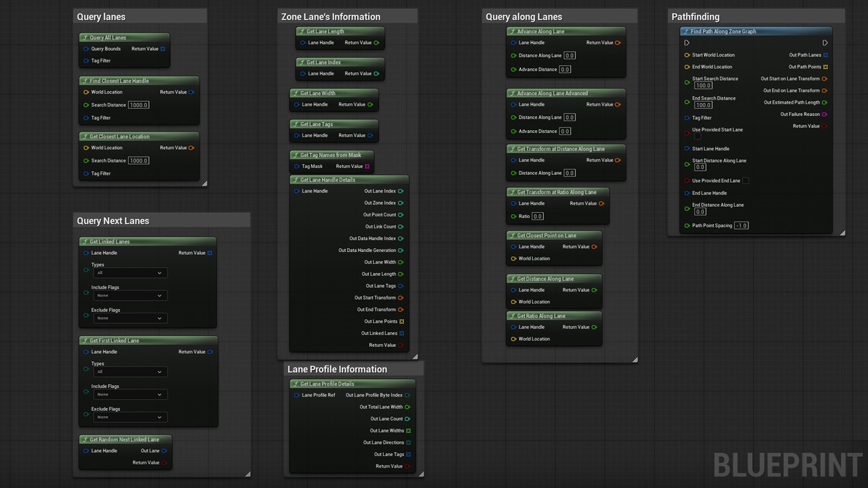Open Types dropdown in Get Linked Lanes
Screen dimensions: 868x488
[x=130, y=272]
